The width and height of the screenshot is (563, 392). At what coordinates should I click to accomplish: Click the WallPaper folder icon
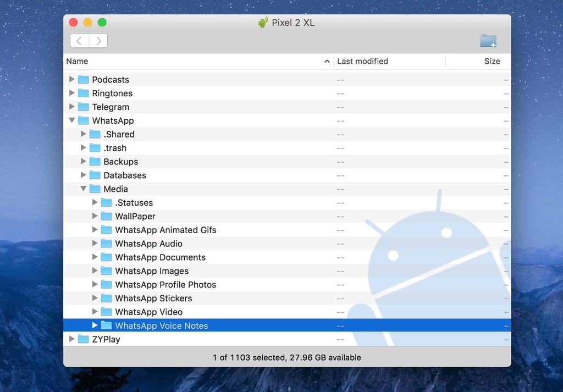[106, 216]
